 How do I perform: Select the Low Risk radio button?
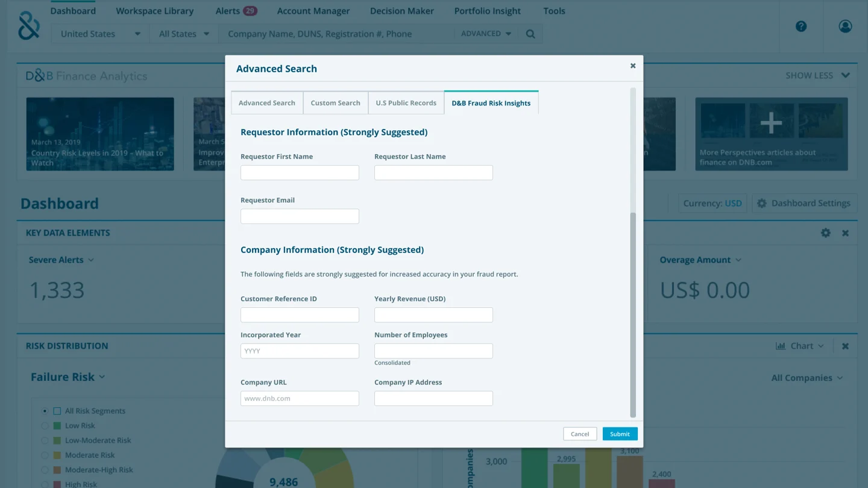[x=45, y=425]
